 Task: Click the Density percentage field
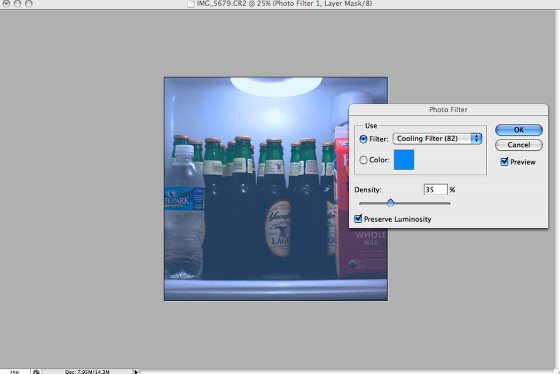[x=436, y=189]
